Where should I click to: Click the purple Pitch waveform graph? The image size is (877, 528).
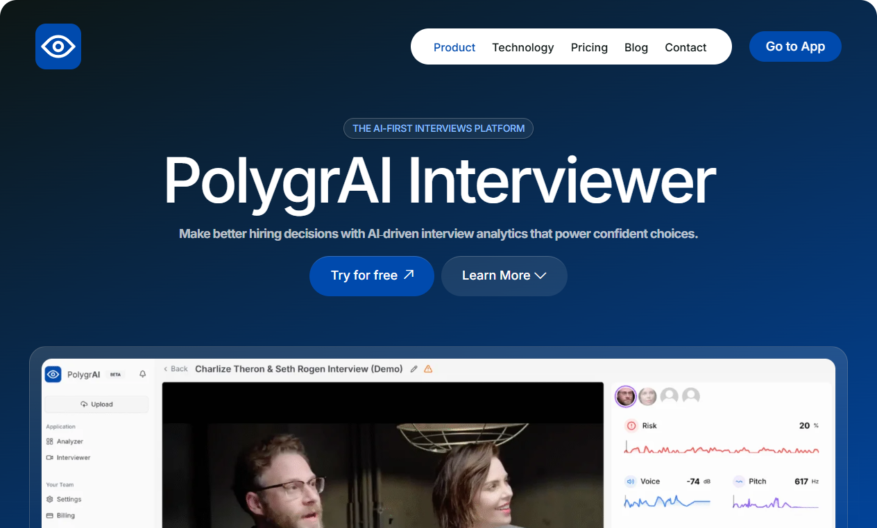coord(775,502)
